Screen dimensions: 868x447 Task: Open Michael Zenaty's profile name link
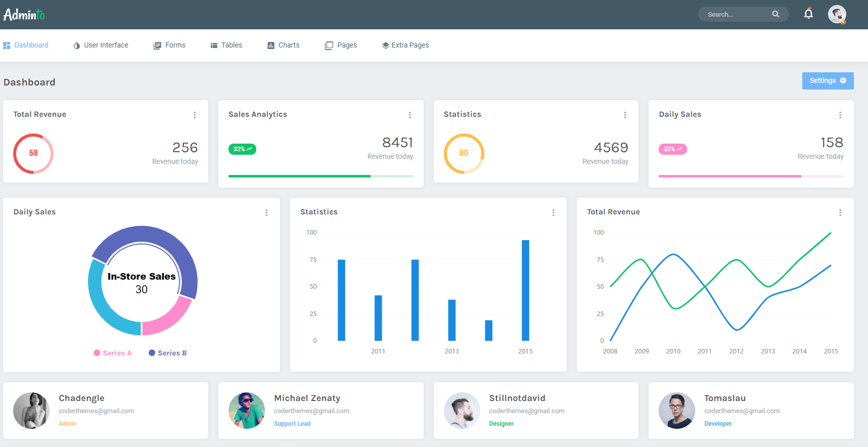pyautogui.click(x=307, y=398)
